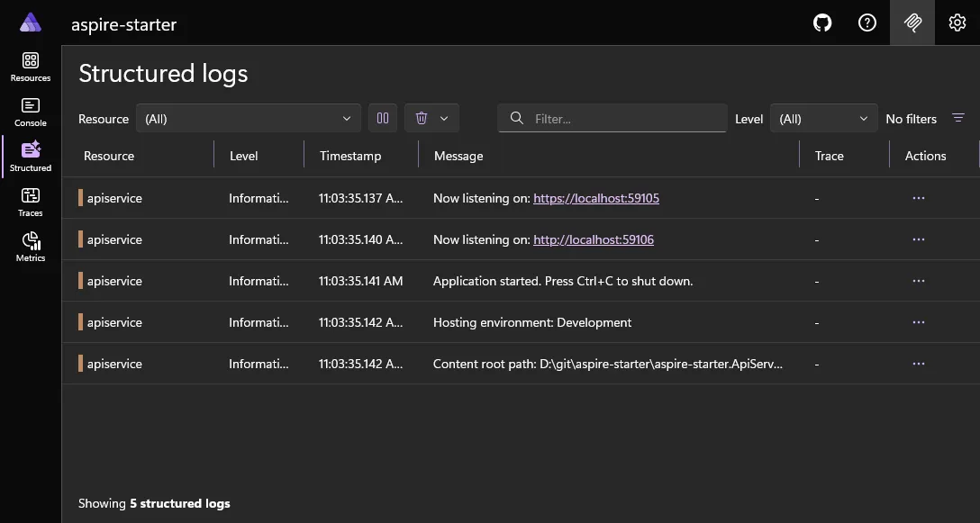
Task: Open the dashboard settings gear
Action: pos(957,23)
